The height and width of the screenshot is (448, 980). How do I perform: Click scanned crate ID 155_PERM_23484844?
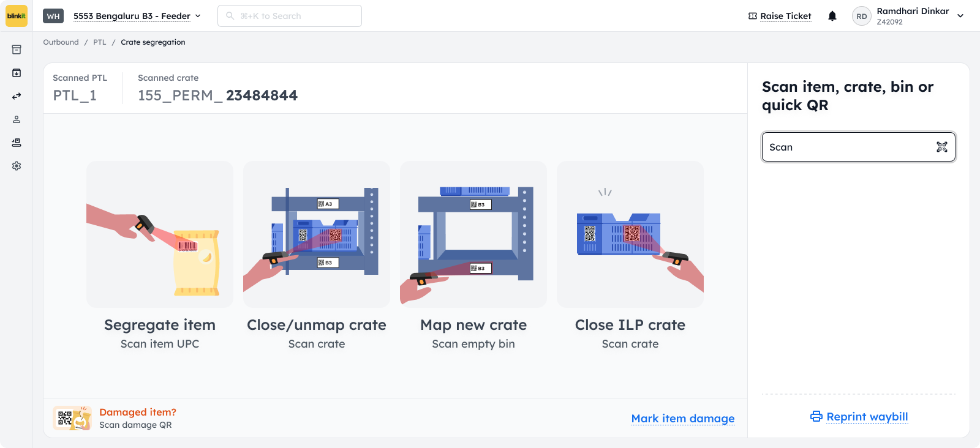tap(217, 95)
